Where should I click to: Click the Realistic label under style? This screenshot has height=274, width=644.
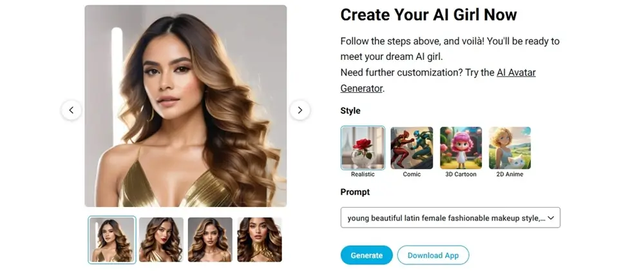pos(363,175)
